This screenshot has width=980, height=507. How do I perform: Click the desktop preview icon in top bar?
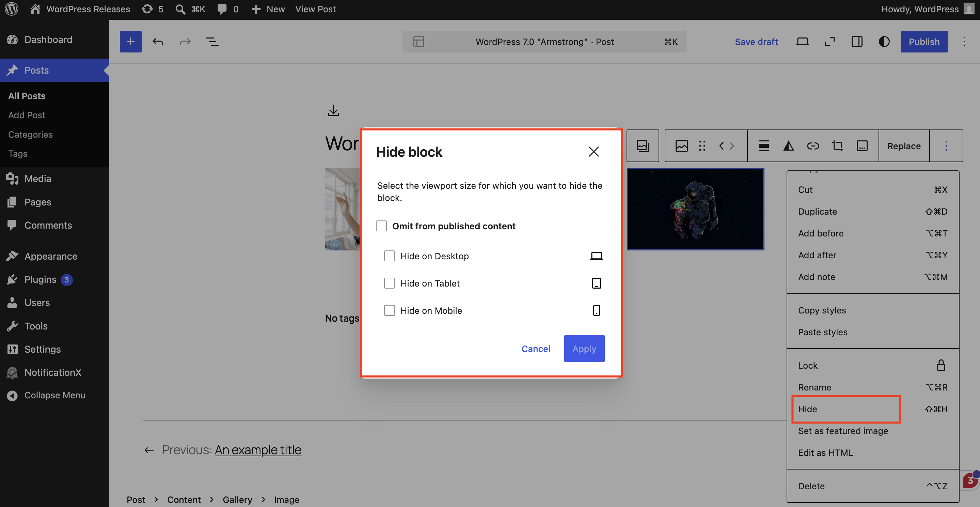click(x=802, y=42)
